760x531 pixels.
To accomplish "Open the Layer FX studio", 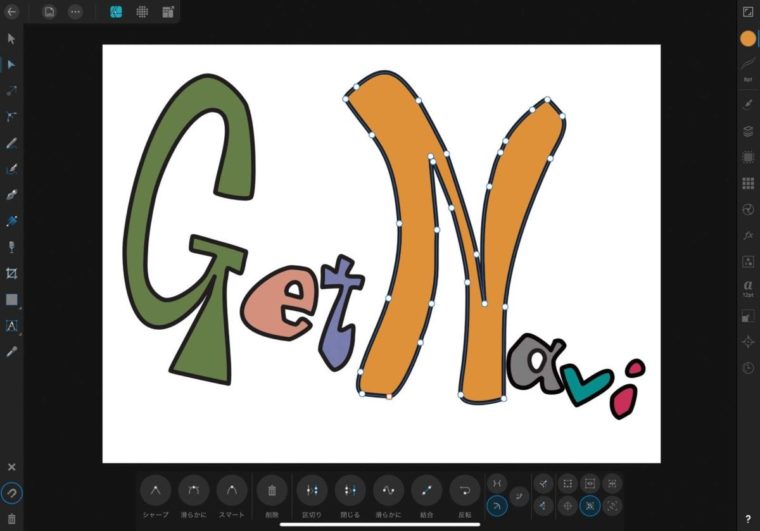I will coord(748,235).
